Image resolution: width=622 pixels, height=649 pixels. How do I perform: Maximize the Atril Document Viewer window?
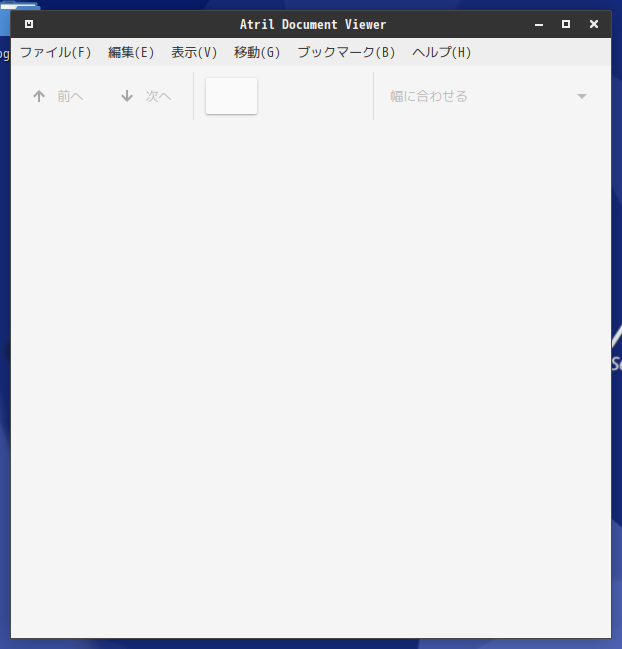pos(566,24)
